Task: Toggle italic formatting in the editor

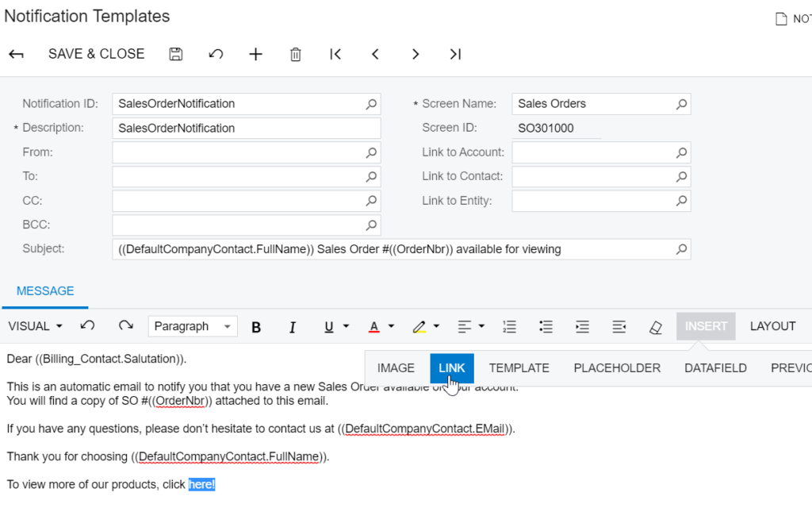Action: pos(292,326)
